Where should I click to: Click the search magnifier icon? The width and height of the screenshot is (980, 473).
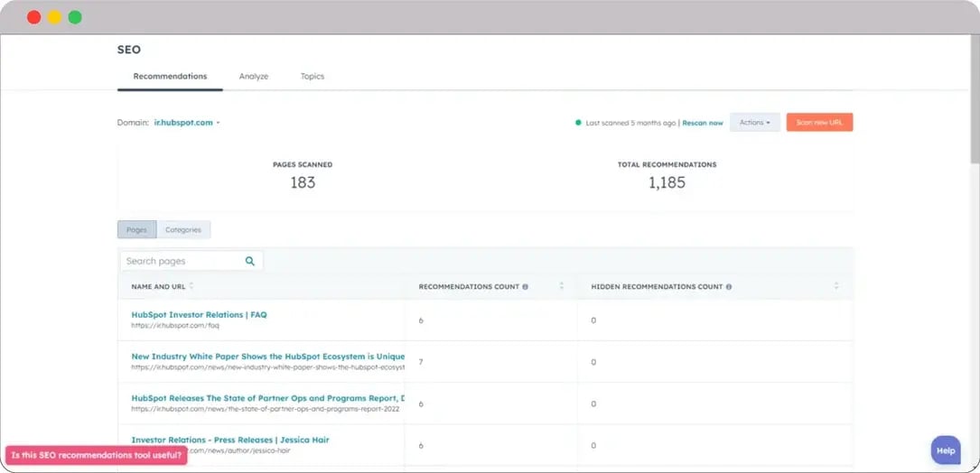click(250, 261)
